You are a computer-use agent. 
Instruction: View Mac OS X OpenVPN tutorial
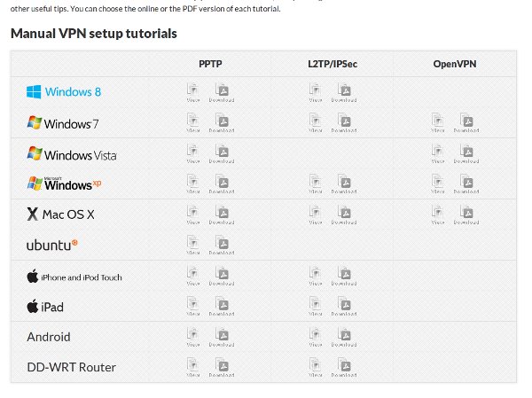point(437,214)
